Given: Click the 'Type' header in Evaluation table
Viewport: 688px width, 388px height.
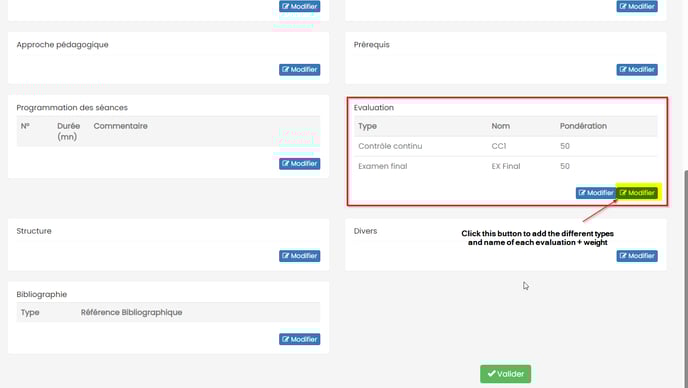Looking at the screenshot, I should pos(367,126).
